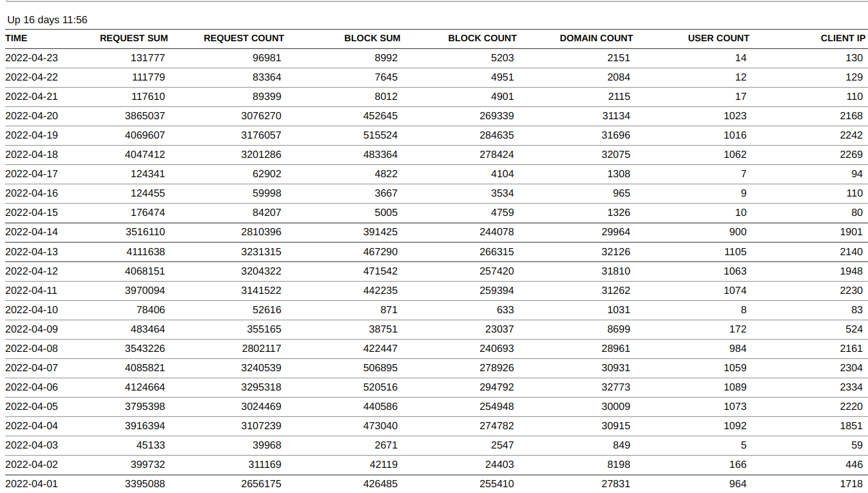Select the 2022-04-23 date cell

point(32,58)
